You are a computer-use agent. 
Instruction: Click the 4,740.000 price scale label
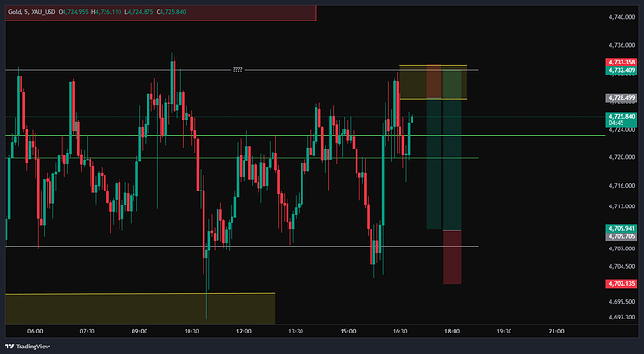click(622, 17)
